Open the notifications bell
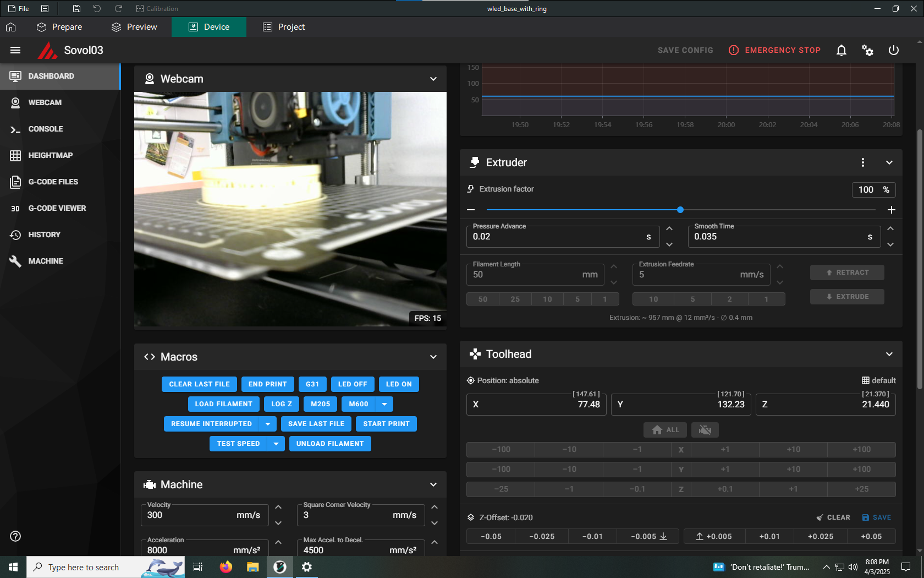924x578 pixels. pyautogui.click(x=841, y=50)
